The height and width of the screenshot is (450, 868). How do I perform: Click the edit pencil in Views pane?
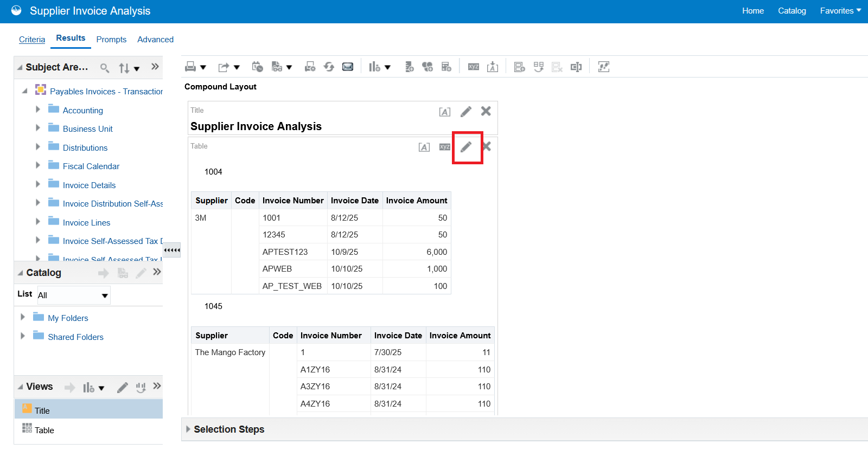(x=123, y=387)
